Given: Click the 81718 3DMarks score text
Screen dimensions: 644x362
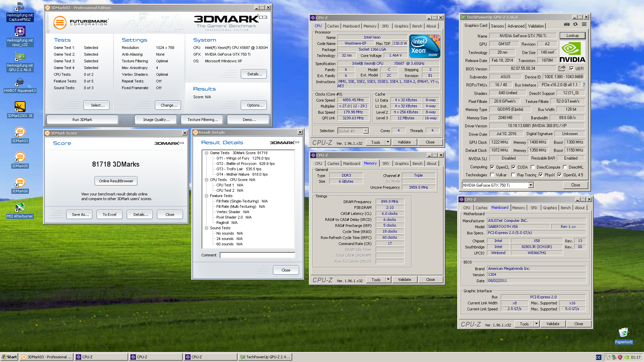Looking at the screenshot, I should tap(116, 164).
